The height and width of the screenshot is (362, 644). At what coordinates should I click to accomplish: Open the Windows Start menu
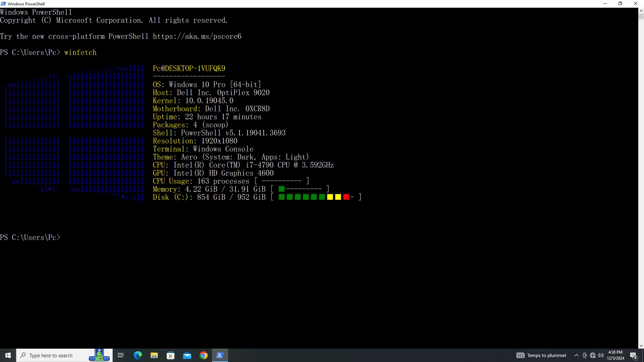coord(8,355)
